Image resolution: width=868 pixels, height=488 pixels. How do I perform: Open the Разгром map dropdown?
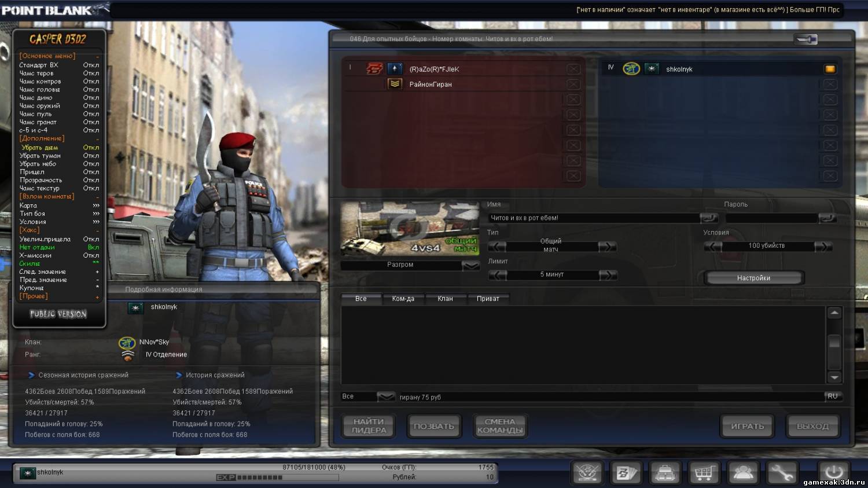coord(470,265)
